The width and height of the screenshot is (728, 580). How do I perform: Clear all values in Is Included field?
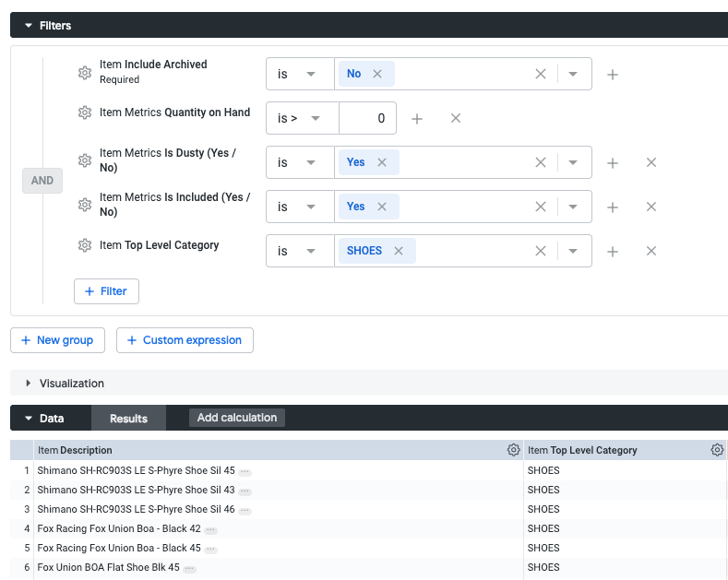click(541, 207)
